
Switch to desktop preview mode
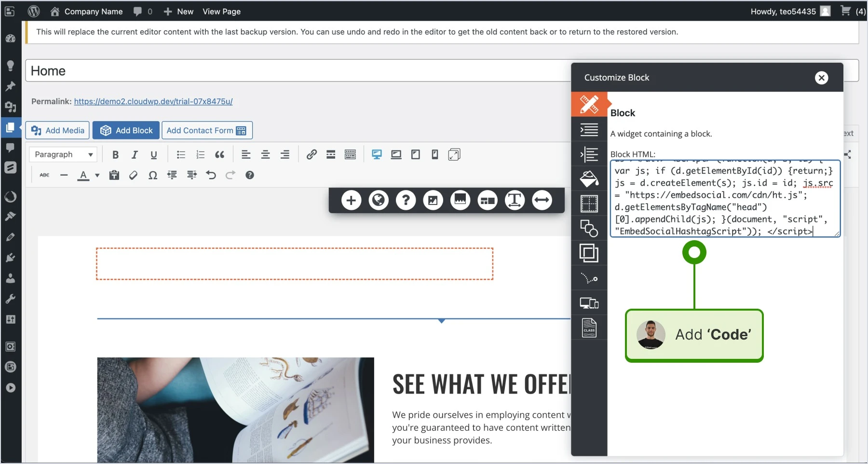point(377,154)
